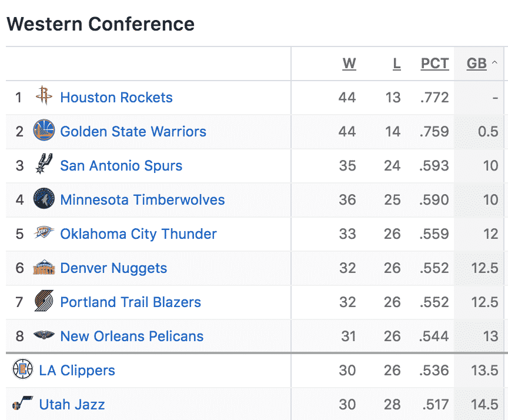
Task: Toggle GB column sort order
Action: [477, 64]
